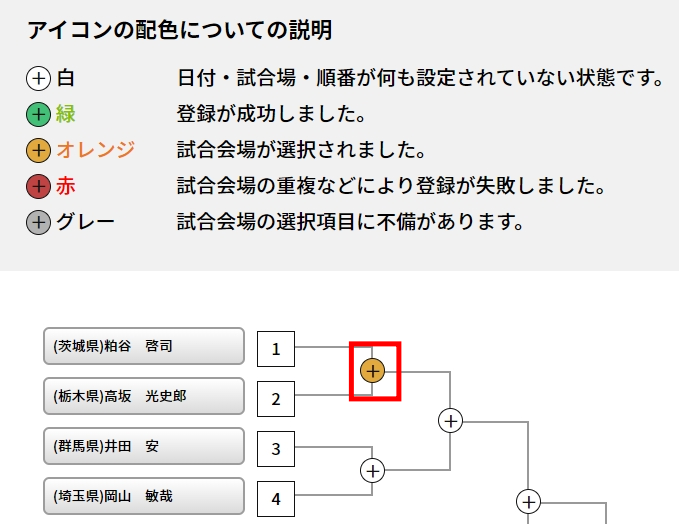Screen dimensions: 679x524
Task: Select player (埼玉県)岡山 敏哉
Action: [144, 496]
